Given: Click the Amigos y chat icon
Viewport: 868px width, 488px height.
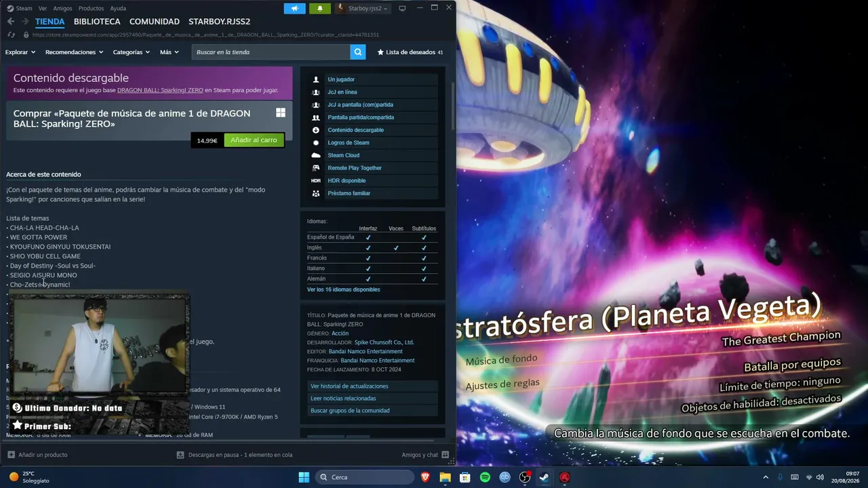Looking at the screenshot, I should pyautogui.click(x=445, y=455).
